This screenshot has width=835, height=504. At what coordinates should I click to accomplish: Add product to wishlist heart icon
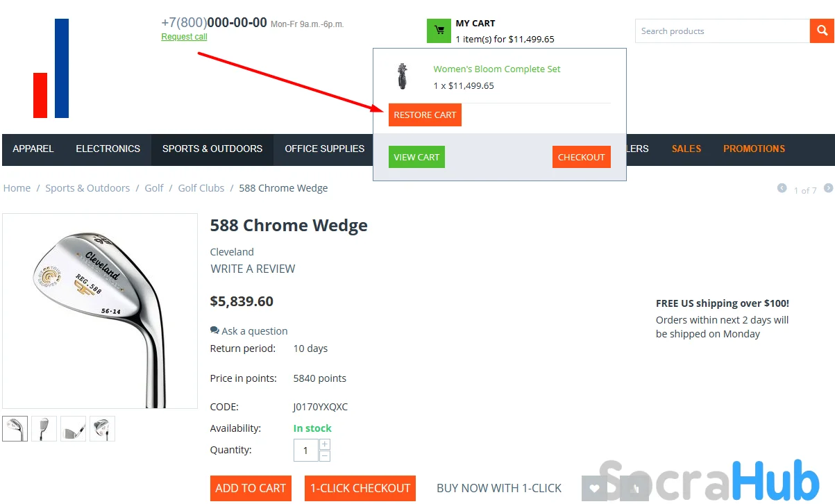(x=594, y=488)
